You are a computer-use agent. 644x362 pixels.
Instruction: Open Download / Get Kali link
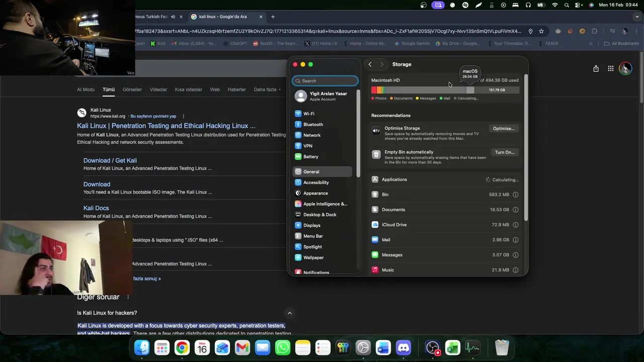click(110, 160)
